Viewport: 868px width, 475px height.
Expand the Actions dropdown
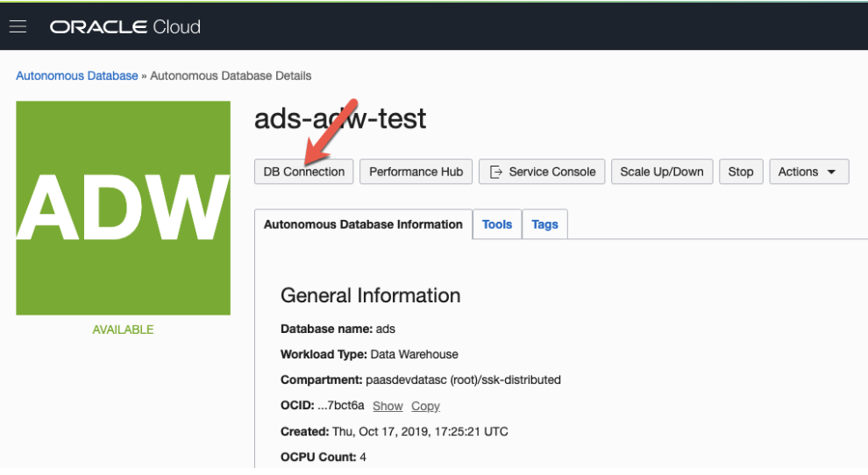point(808,172)
